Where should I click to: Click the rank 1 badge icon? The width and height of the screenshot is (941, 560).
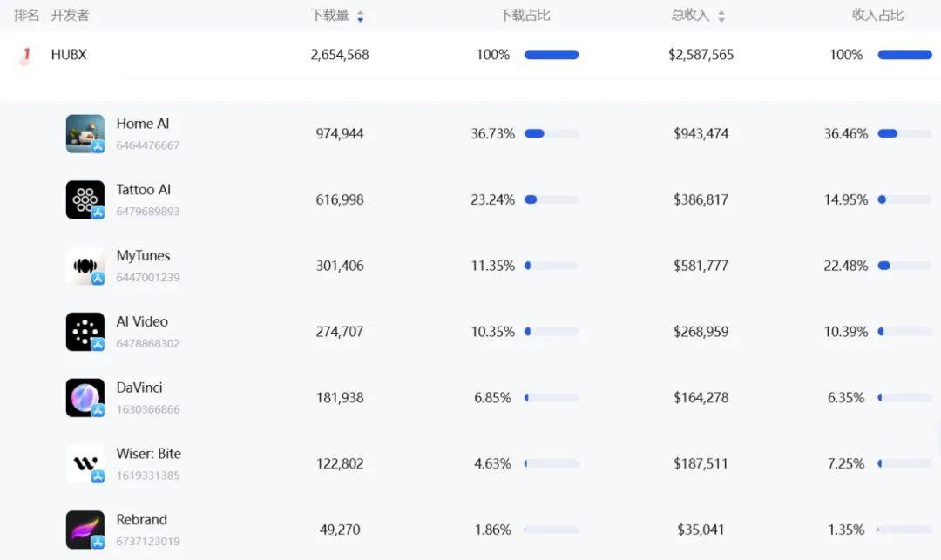click(x=26, y=55)
